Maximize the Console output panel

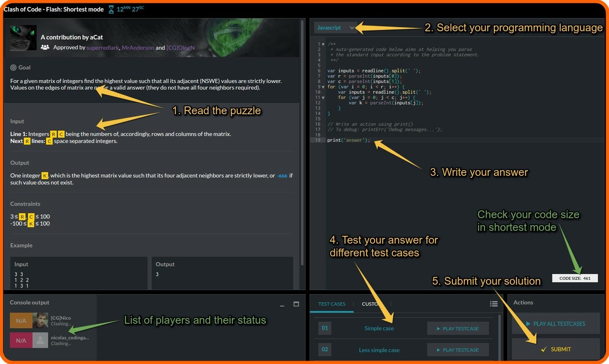point(296,304)
